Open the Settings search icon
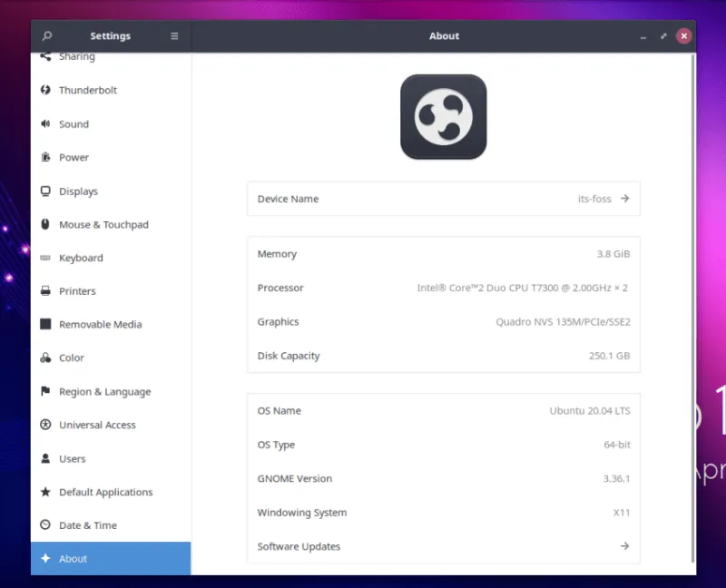Screen dimensions: 726x588 tap(47, 35)
